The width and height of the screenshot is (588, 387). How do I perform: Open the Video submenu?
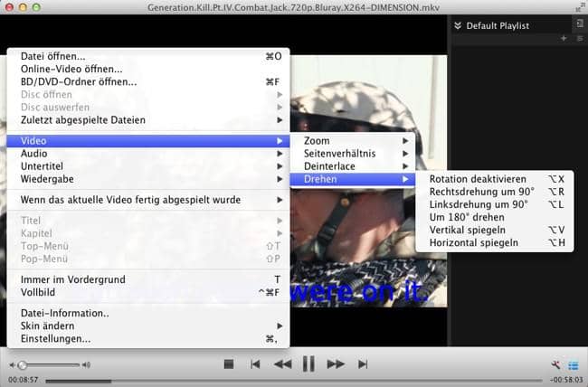(148, 141)
